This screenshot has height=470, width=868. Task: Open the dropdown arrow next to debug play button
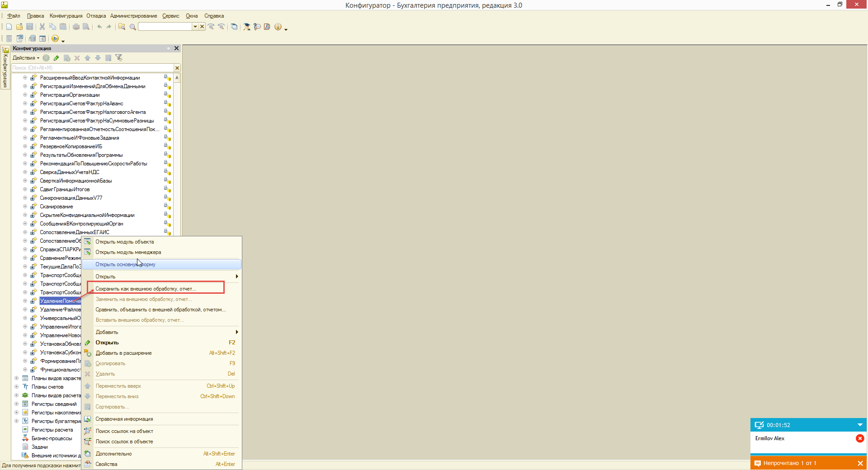click(63, 41)
